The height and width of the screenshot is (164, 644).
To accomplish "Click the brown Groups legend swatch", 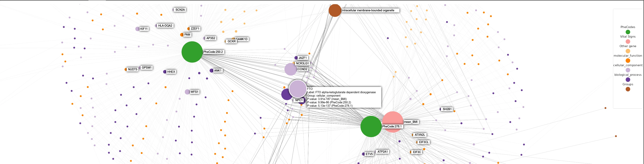I will coord(628,89).
